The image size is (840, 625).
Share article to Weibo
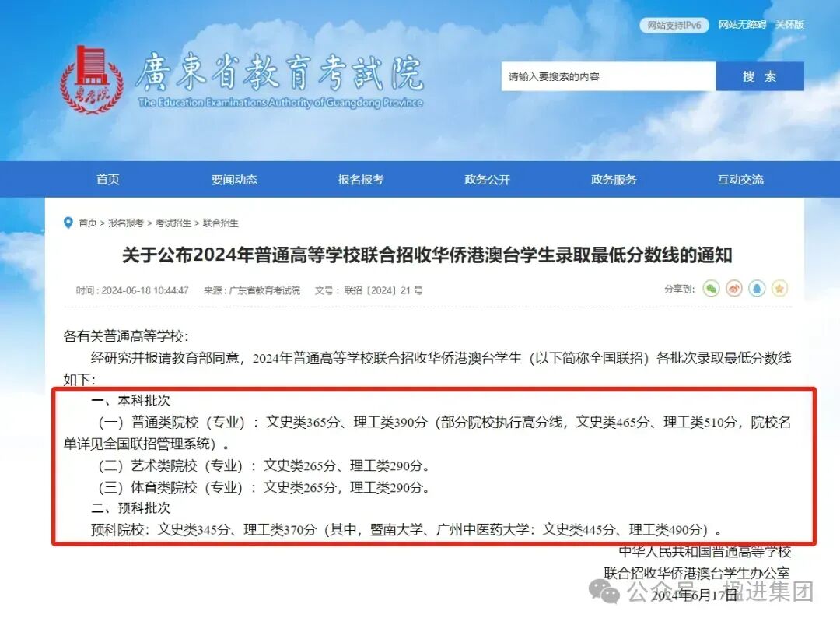coord(734,289)
